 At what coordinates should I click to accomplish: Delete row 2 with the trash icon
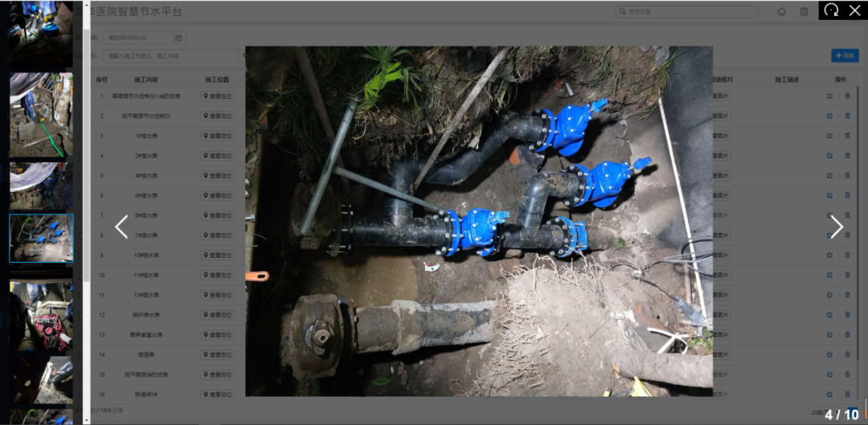coord(847,116)
